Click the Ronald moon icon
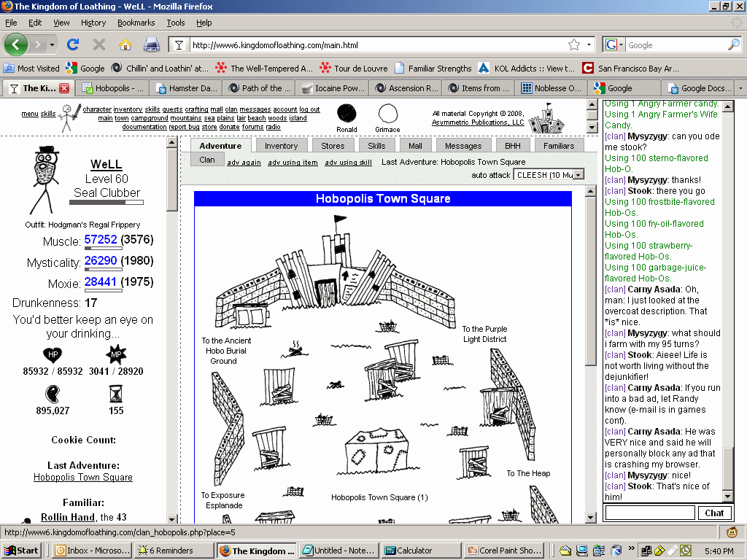Image resolution: width=747 pixels, height=560 pixels. click(347, 114)
